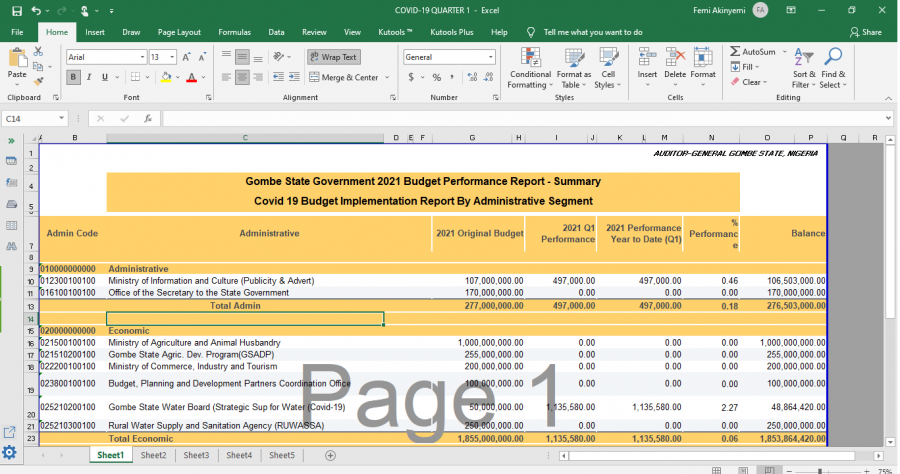Click the Share button
900x474 pixels.
pyautogui.click(x=866, y=32)
